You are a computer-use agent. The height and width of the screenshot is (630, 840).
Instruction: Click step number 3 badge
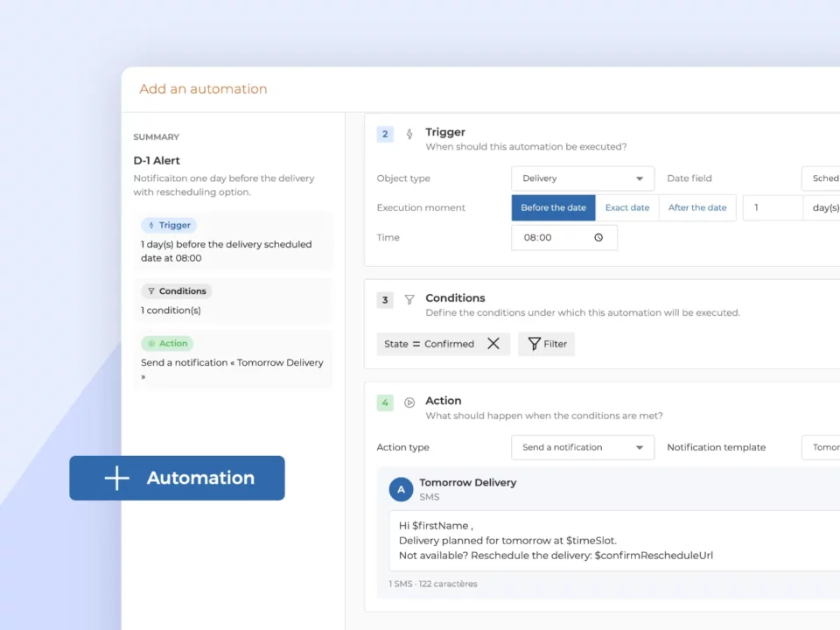(x=385, y=300)
